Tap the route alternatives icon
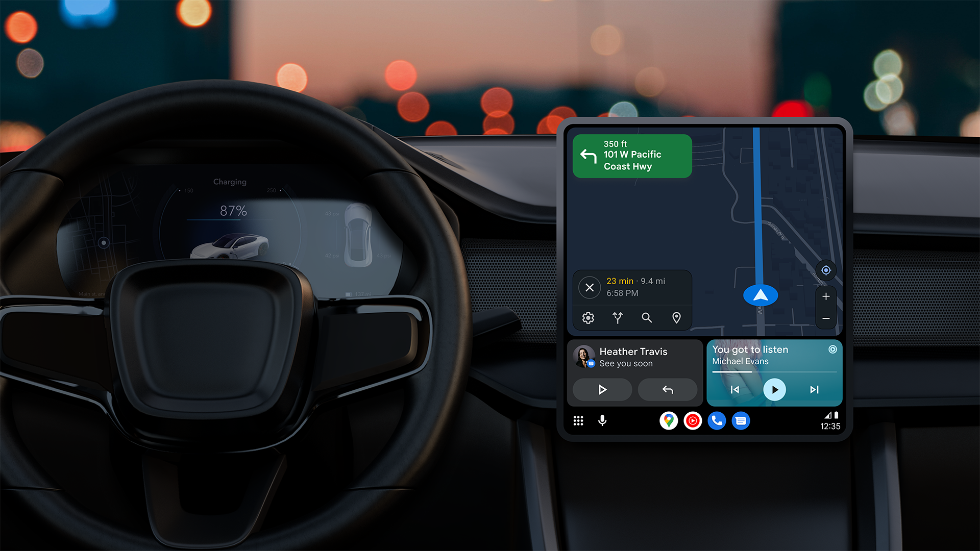The width and height of the screenshot is (980, 551). [x=618, y=317]
